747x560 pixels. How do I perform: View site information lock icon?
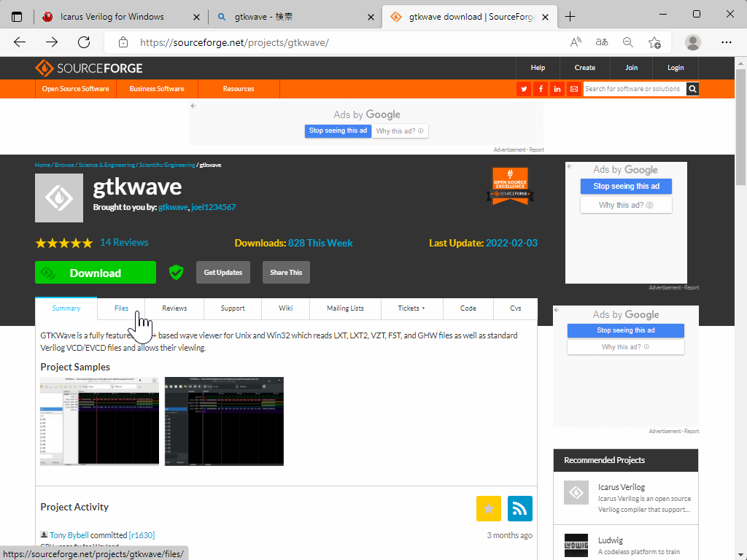[123, 42]
